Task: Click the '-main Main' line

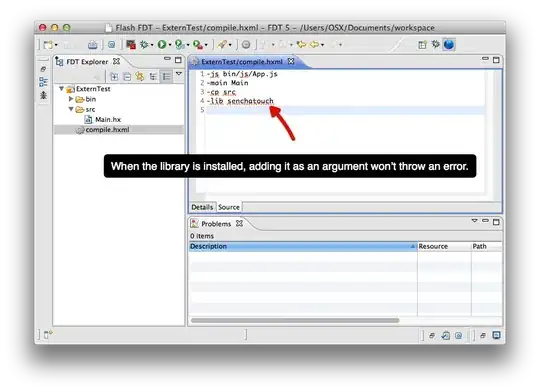Action: click(x=227, y=83)
